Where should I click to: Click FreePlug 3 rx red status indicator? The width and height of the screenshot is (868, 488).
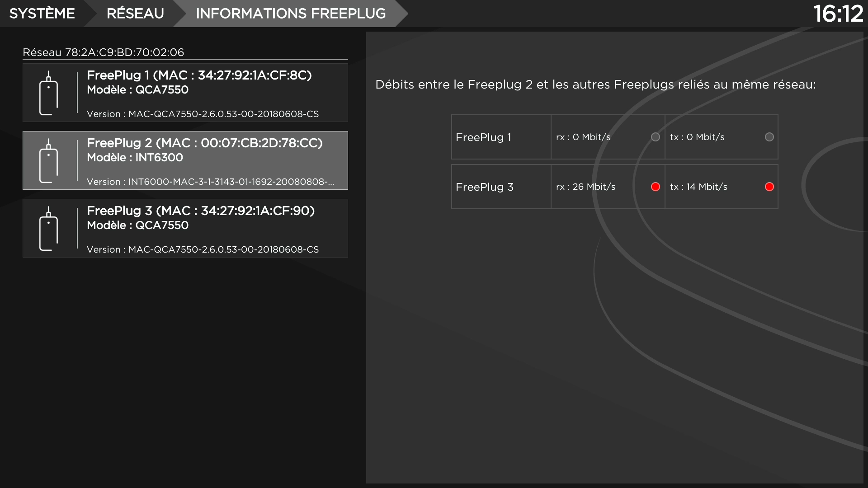tap(655, 187)
